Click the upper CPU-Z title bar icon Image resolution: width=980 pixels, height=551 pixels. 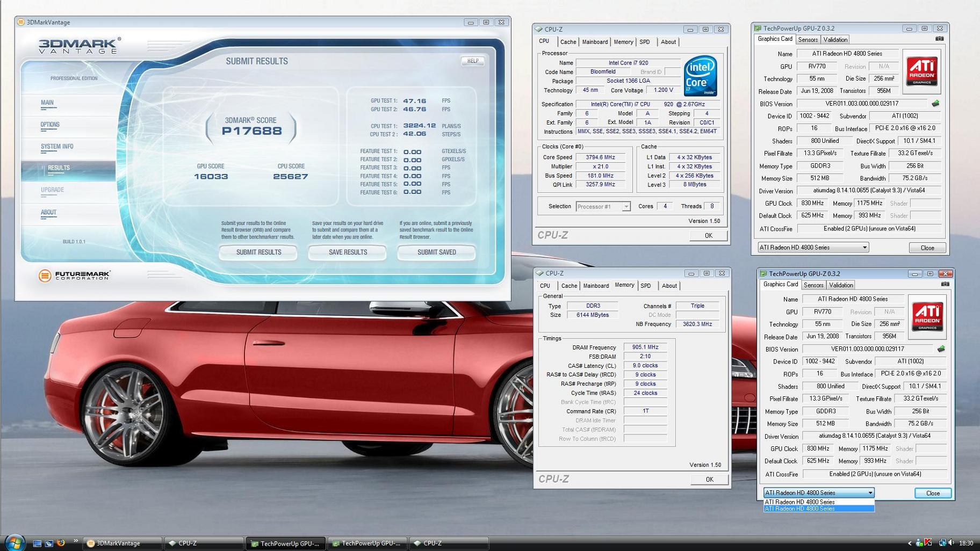point(539,29)
